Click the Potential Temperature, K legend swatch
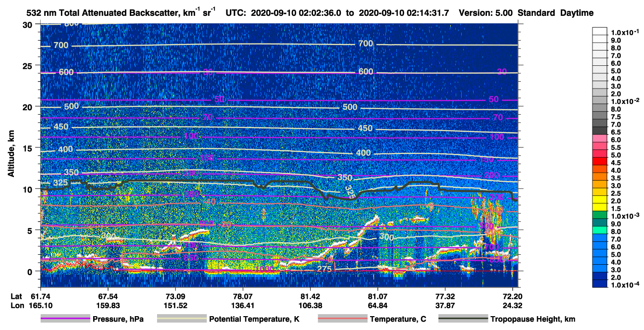The width and height of the screenshot is (644, 330). click(181, 319)
